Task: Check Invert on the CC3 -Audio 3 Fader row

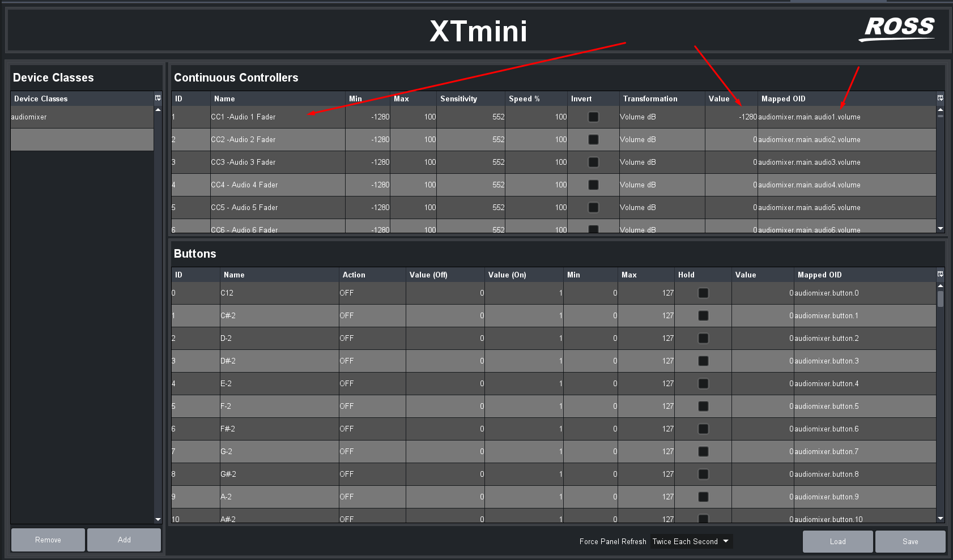Action: point(593,162)
